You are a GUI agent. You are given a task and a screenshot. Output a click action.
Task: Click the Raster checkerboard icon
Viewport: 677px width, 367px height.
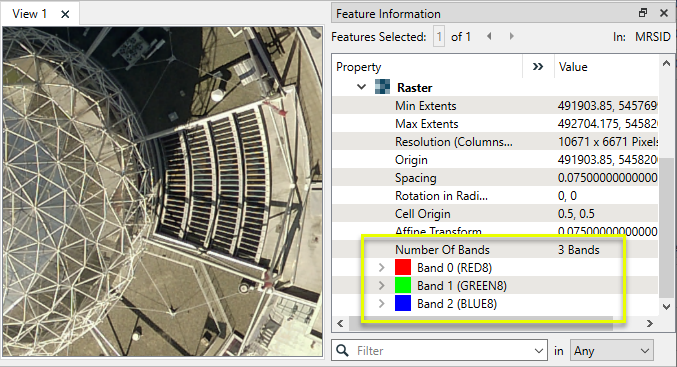(382, 87)
